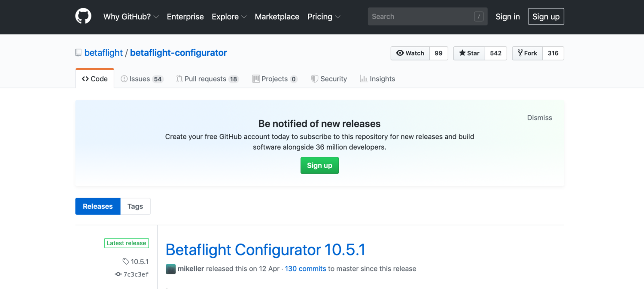Click the GitHub octocat logo

pyautogui.click(x=83, y=16)
